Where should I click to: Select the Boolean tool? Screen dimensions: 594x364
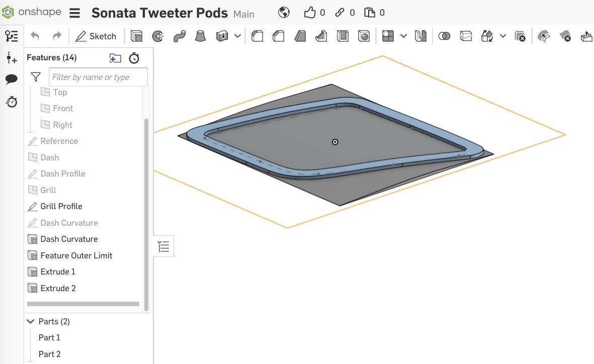click(444, 36)
